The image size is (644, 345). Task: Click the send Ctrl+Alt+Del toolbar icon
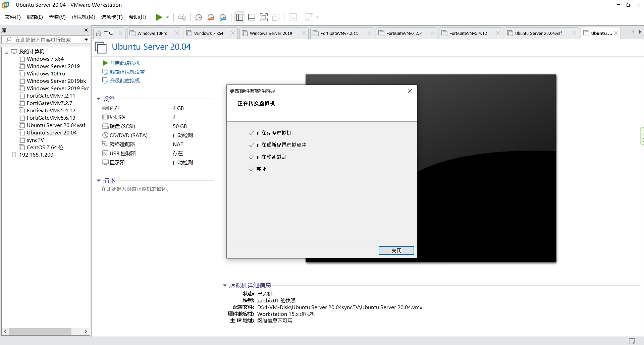[x=182, y=17]
